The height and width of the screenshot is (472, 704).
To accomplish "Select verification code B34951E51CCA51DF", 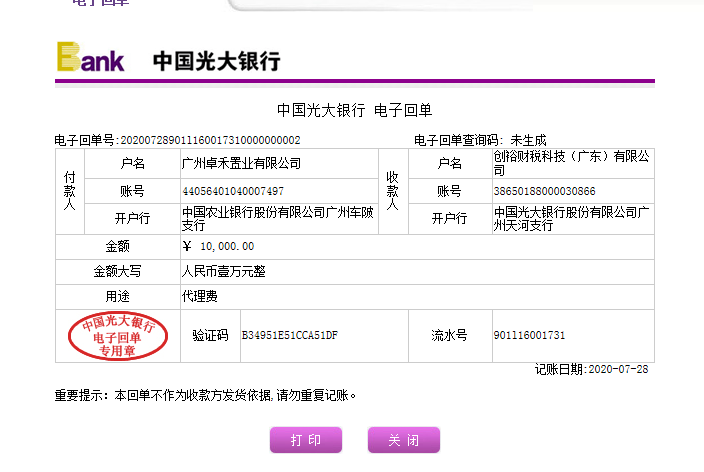I will pyautogui.click(x=290, y=335).
